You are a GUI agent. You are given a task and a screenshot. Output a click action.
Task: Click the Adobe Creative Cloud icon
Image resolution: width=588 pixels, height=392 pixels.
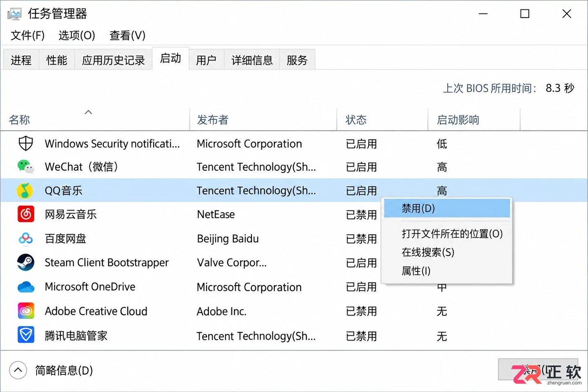point(26,311)
